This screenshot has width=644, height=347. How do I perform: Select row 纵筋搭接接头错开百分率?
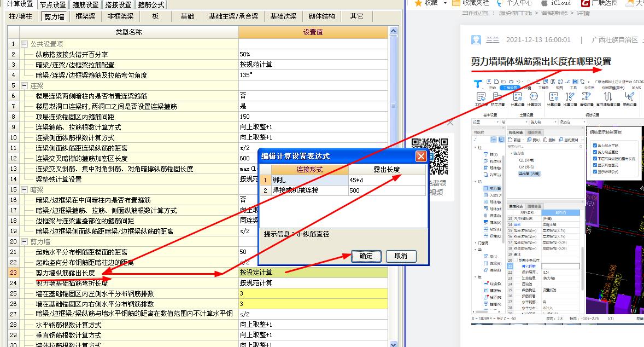pyautogui.click(x=128, y=54)
